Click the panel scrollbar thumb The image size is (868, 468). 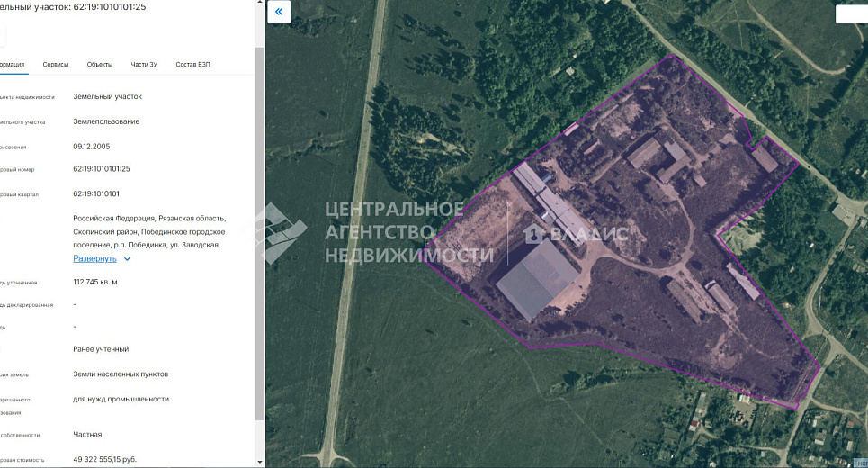point(260,232)
